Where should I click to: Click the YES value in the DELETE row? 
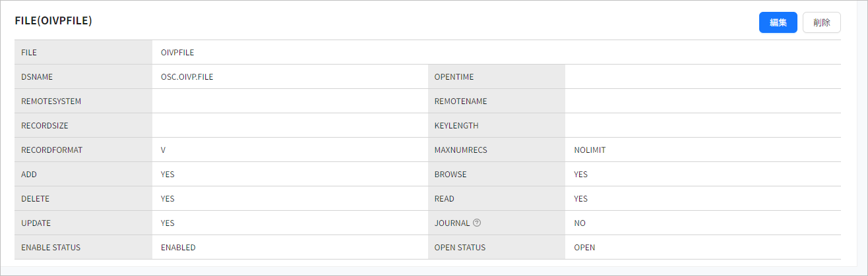point(168,199)
